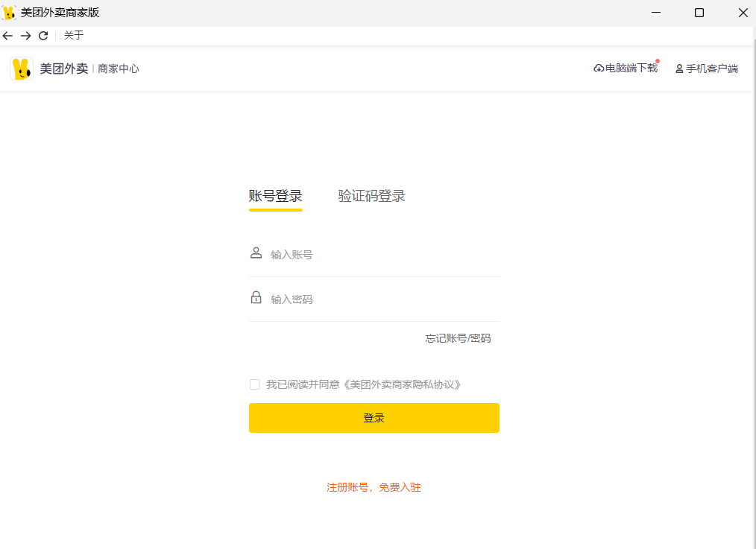This screenshot has width=756, height=549.
Task: Go back with the left arrow icon
Action: coord(7,36)
